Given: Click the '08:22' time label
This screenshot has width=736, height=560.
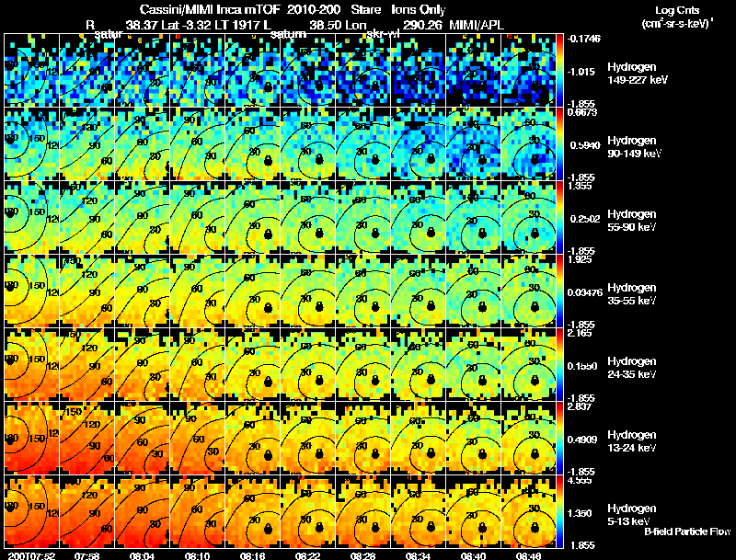Looking at the screenshot, I should pyautogui.click(x=308, y=555).
